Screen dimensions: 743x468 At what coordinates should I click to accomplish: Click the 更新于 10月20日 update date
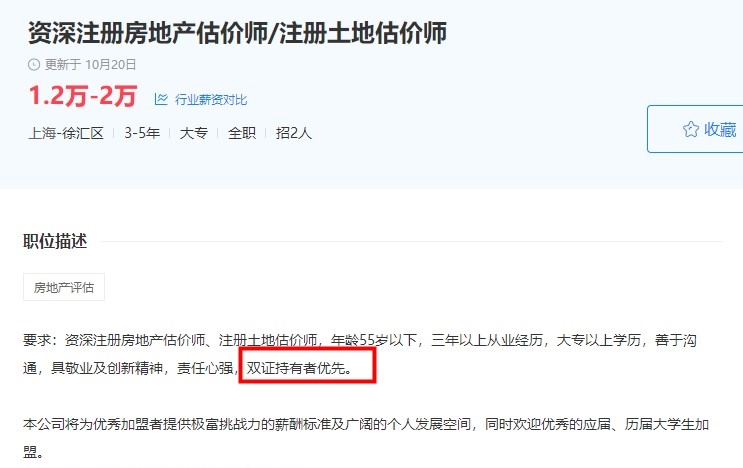pyautogui.click(x=91, y=64)
